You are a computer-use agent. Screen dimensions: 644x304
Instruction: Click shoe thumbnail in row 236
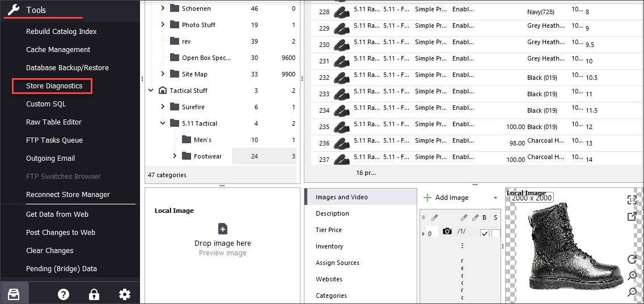(x=342, y=143)
